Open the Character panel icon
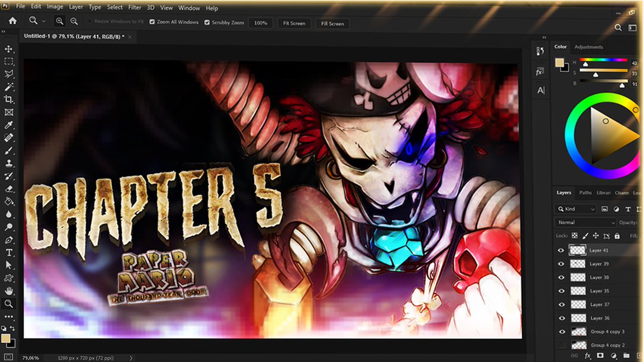This screenshot has height=362, width=644. [540, 90]
